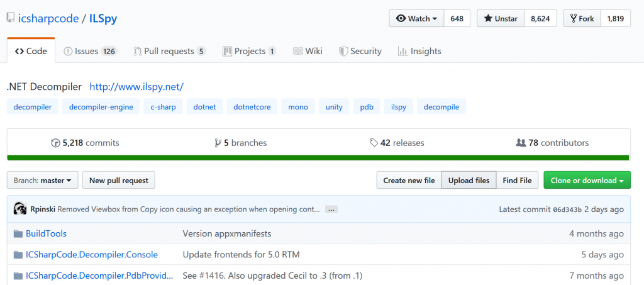Select the mono topic tag
Screen dimensions: 644x285
pos(297,107)
